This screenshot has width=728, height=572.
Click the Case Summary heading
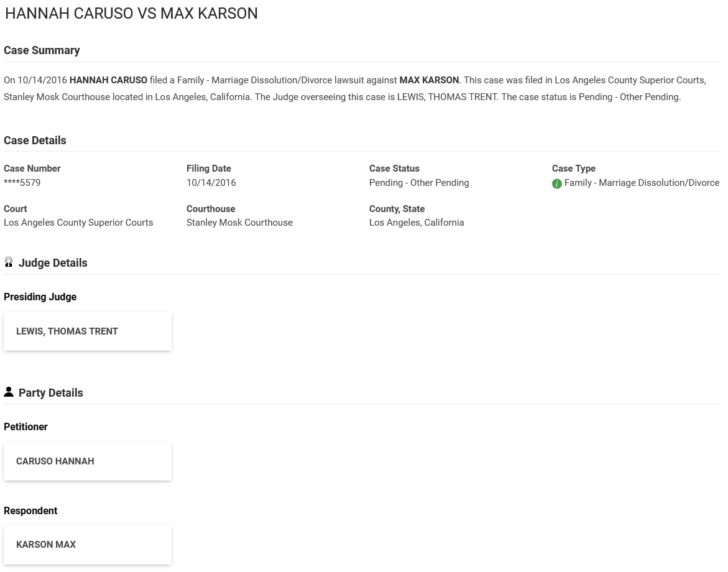point(42,50)
